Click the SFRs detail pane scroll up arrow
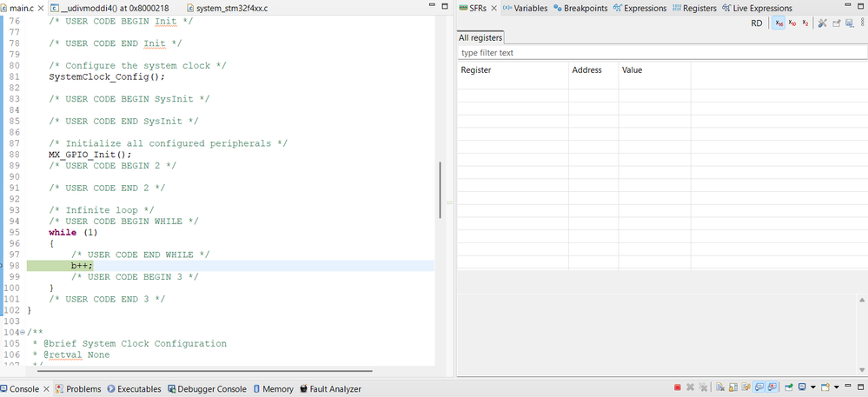This screenshot has height=397, width=868. [862, 300]
